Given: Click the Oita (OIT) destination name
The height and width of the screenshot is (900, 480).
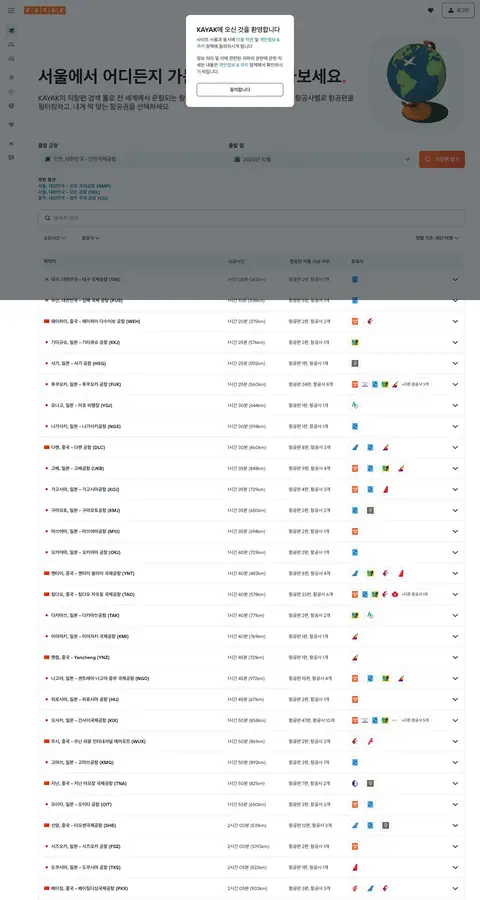Looking at the screenshot, I should pyautogui.click(x=82, y=805).
